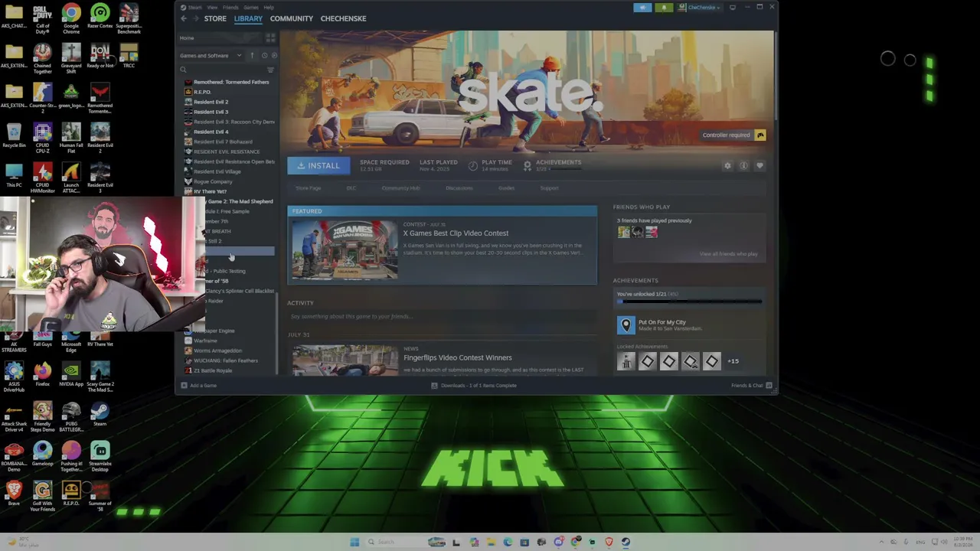Click the Windows Start button
This screenshot has width=980, height=551.
[354, 543]
